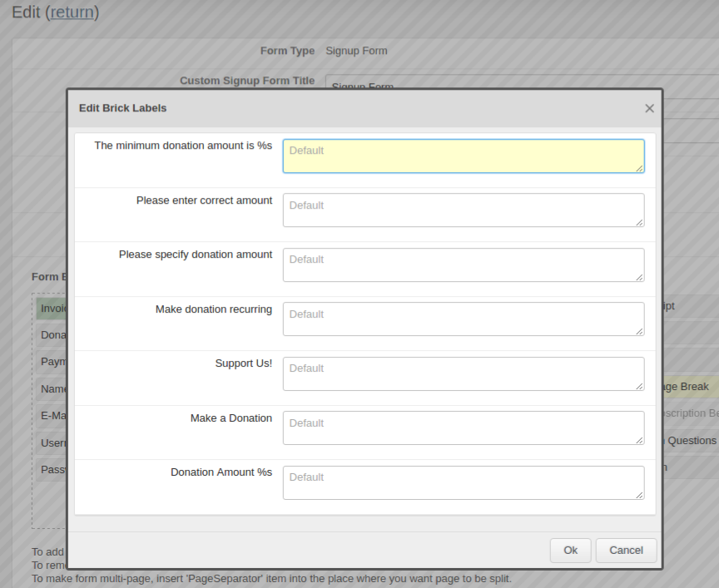719x588 pixels.
Task: Focus the 'Support Us!' label field
Action: (x=463, y=373)
